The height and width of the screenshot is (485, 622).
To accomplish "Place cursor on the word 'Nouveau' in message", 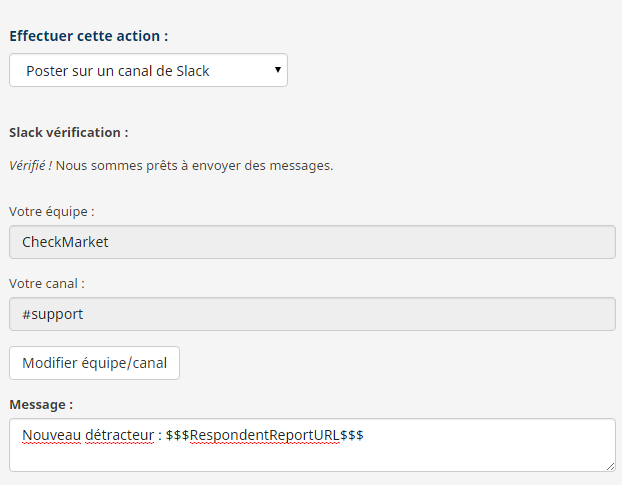I will coord(52,435).
